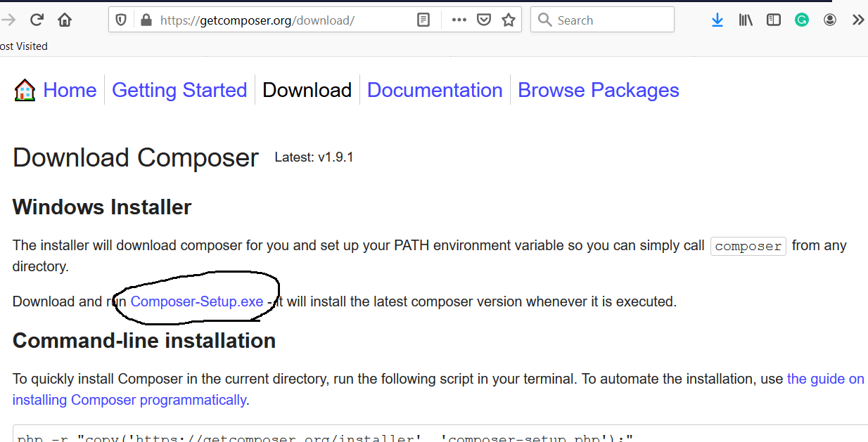Expand the overflow toolbar chevron
The width and height of the screenshot is (868, 442).
[858, 19]
